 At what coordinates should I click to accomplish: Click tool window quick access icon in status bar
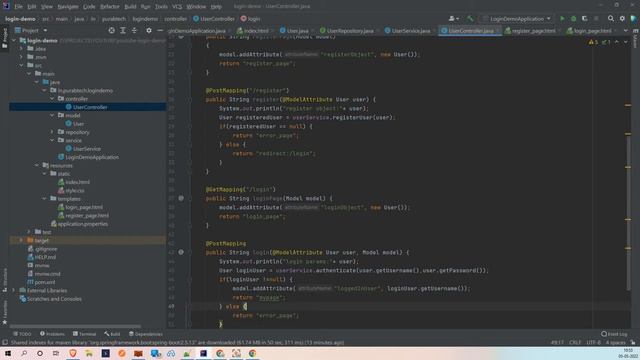coord(4,343)
